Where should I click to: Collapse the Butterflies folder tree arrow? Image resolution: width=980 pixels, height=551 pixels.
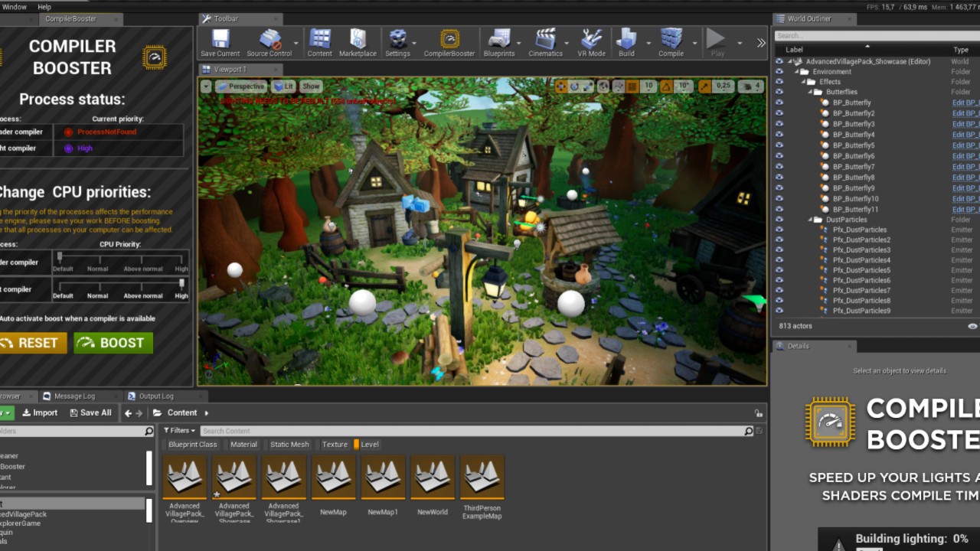point(810,92)
